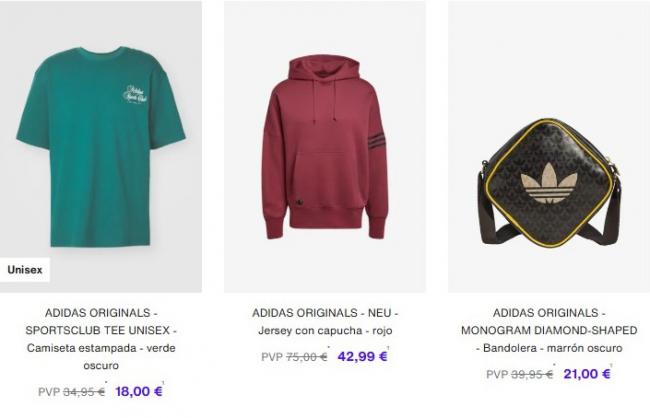The height and width of the screenshot is (418, 650).
Task: Click the crossed-out PVP 39,95 € price
Action: (x=519, y=374)
